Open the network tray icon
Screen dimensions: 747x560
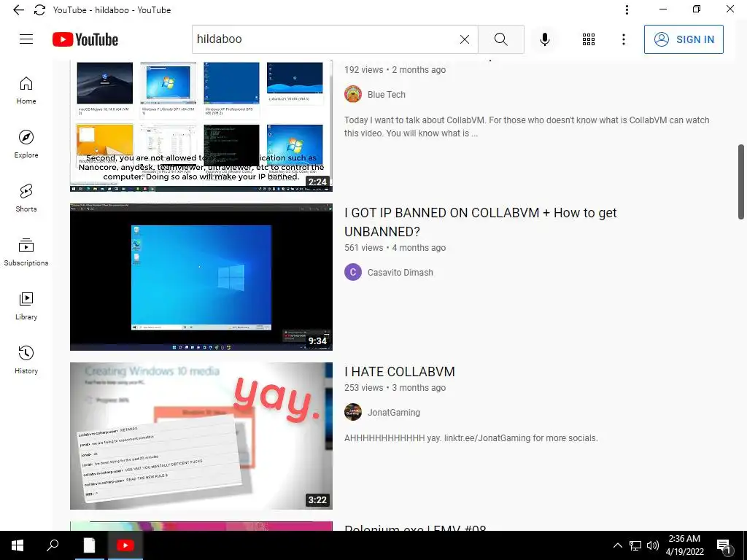pyautogui.click(x=635, y=545)
